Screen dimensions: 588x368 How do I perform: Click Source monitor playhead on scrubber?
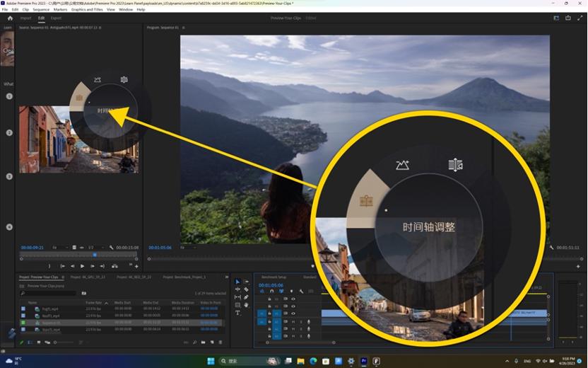click(x=95, y=255)
